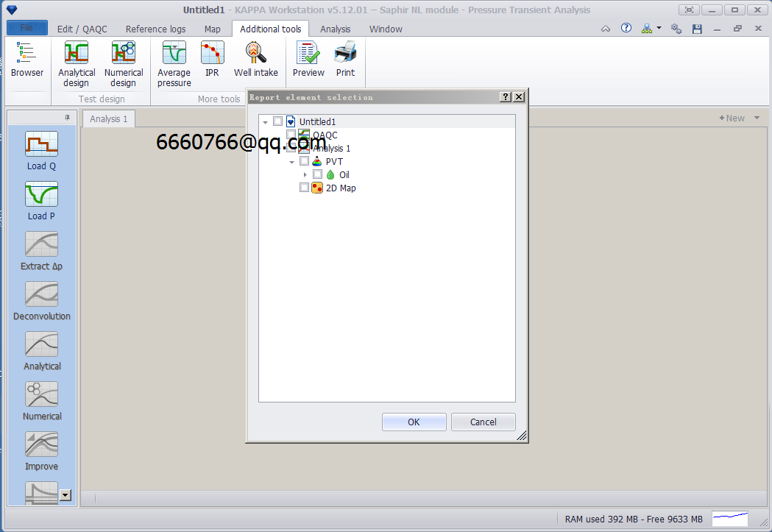772x532 pixels.
Task: Select the Numerical model tool in the sidebar
Action: click(41, 402)
